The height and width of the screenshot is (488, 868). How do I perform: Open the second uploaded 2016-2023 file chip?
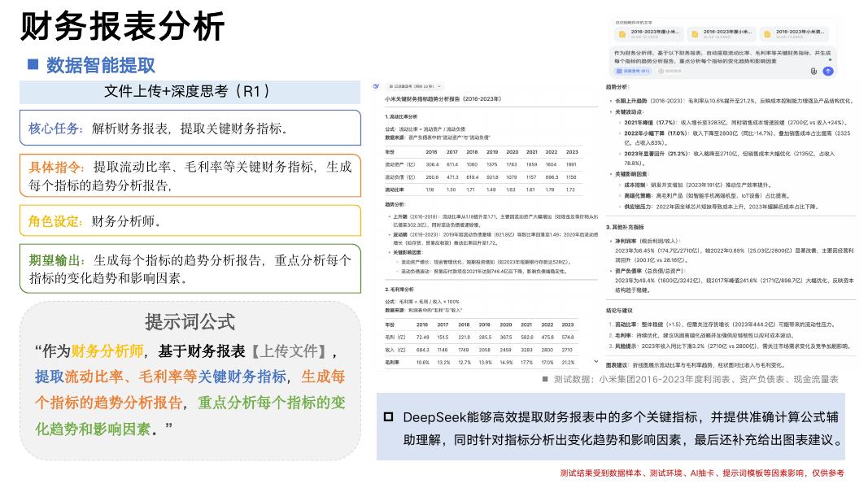coord(722,33)
